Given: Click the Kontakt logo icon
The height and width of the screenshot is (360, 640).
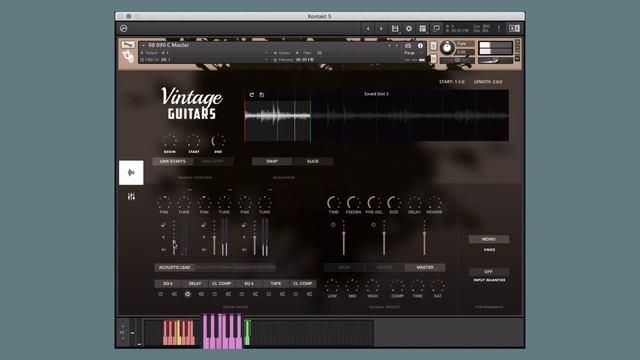Looking at the screenshot, I should tap(124, 28).
